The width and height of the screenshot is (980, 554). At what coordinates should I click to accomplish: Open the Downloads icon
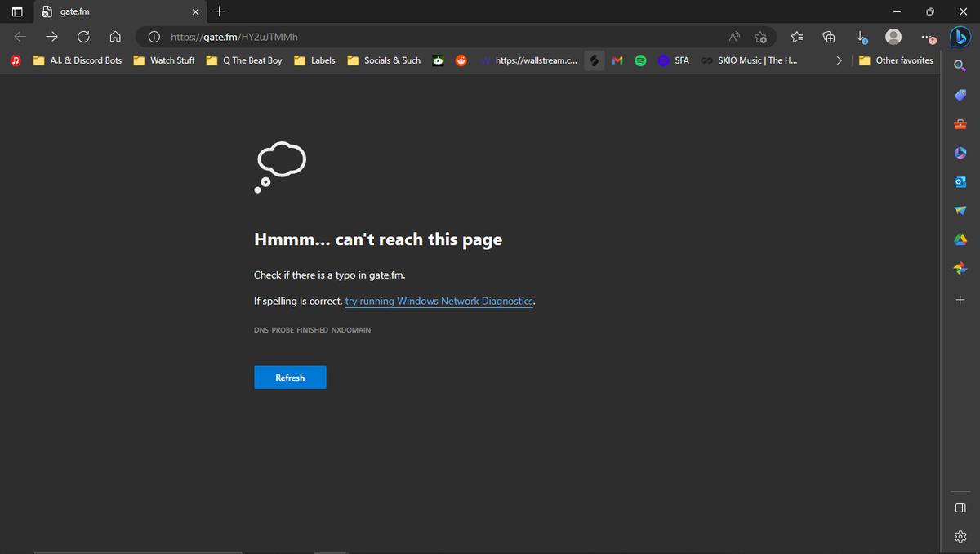(x=862, y=37)
